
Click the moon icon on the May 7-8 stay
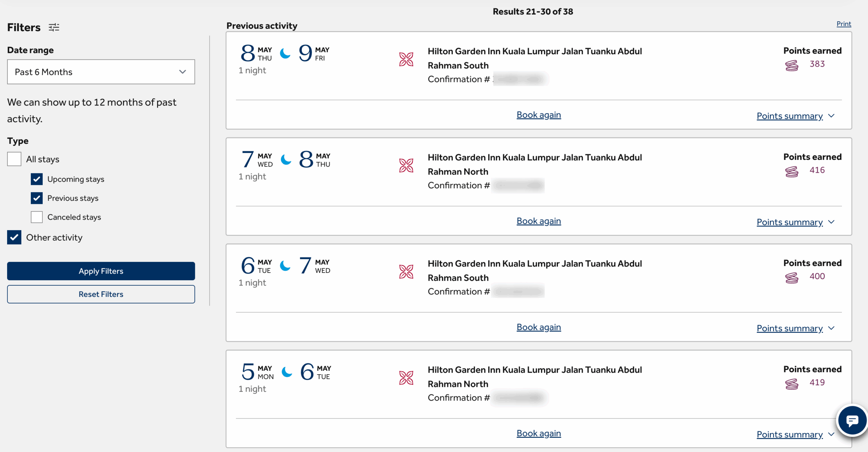click(x=285, y=160)
